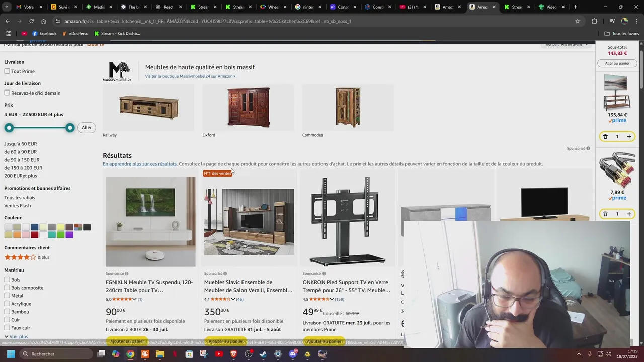Check the Tout Prime delivery filter
This screenshot has width=644, height=362.
click(x=7, y=71)
